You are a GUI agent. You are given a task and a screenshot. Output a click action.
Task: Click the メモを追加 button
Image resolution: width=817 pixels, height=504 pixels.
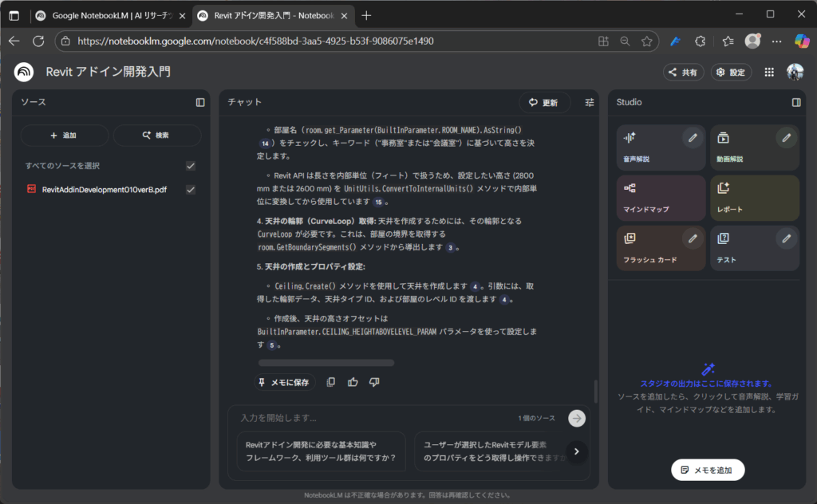(x=708, y=470)
